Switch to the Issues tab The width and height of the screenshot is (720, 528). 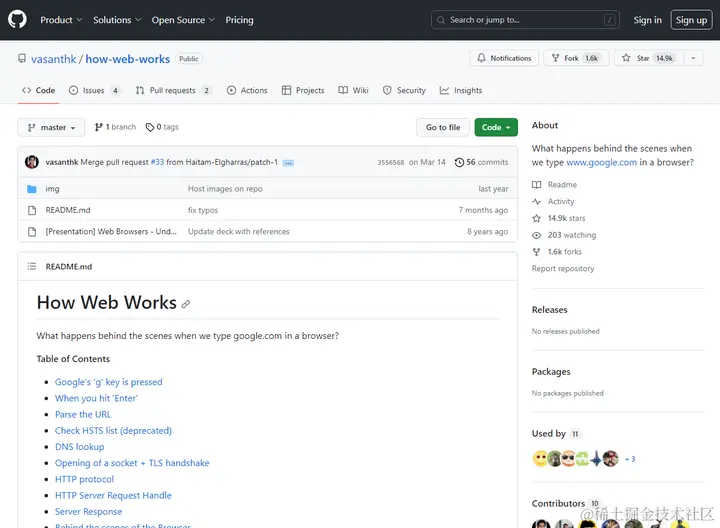tap(94, 90)
